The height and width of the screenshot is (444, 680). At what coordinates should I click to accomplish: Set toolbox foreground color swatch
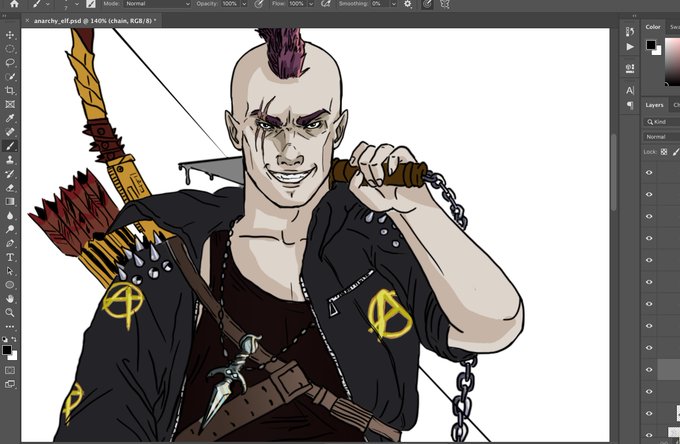(7, 350)
